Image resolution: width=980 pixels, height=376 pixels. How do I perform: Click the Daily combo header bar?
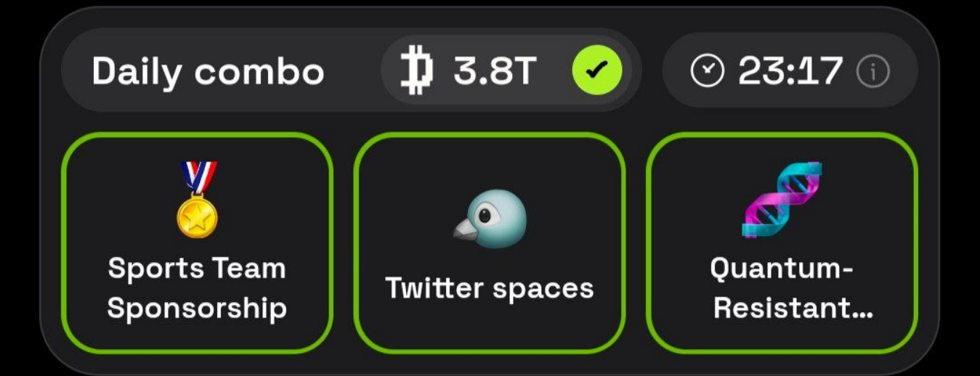pos(351,70)
